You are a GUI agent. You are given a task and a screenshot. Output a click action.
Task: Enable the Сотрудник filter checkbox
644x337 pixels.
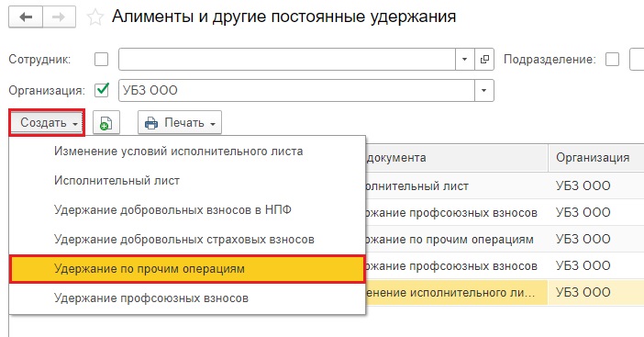click(102, 60)
